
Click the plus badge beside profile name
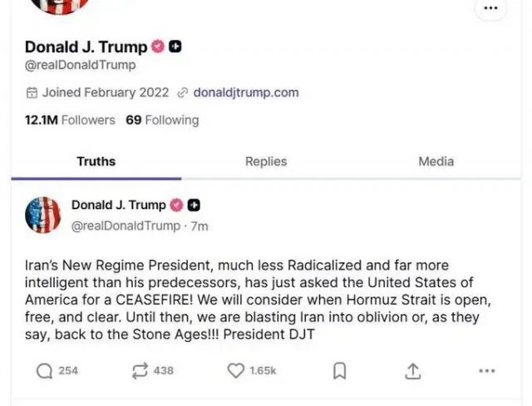175,47
